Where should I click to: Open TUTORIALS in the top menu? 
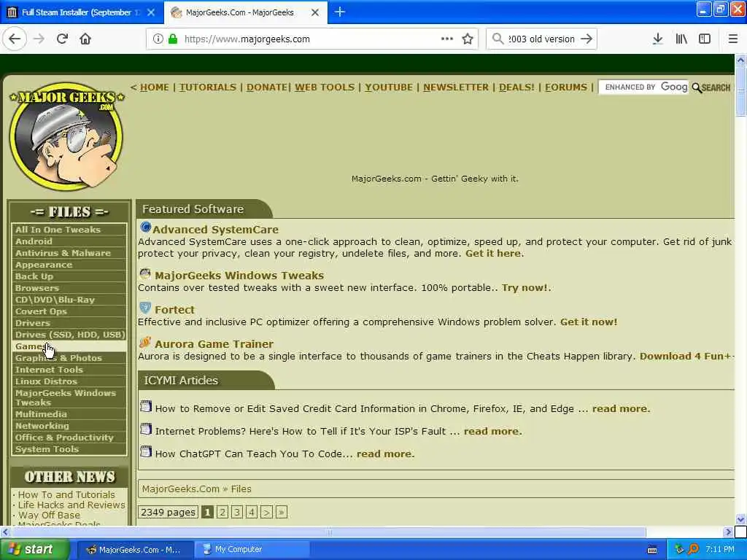(x=208, y=87)
